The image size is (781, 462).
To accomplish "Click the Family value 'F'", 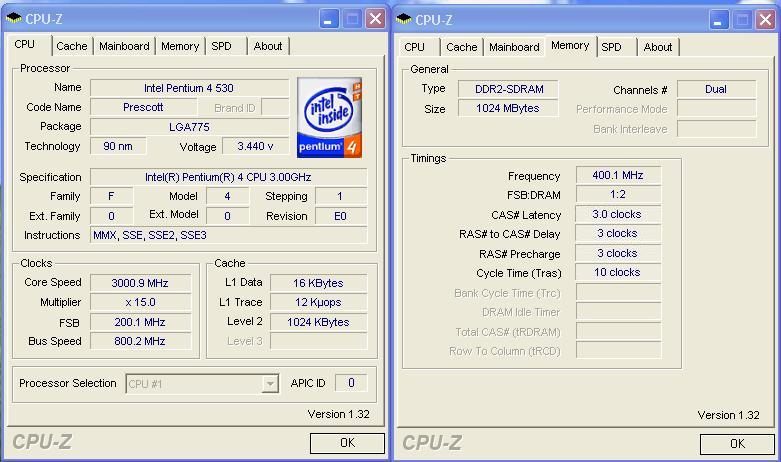I will tap(111, 196).
